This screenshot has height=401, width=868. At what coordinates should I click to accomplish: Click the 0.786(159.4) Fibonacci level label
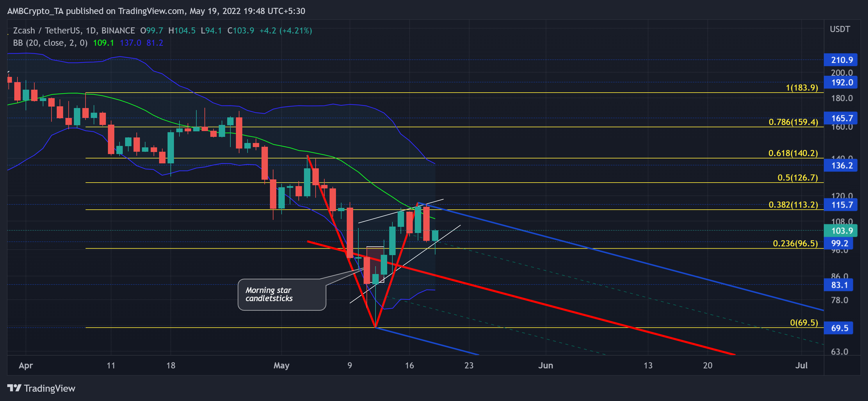pos(793,122)
